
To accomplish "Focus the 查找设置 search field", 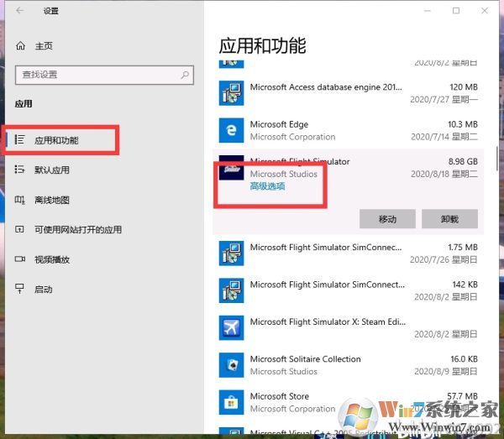I will 104,75.
